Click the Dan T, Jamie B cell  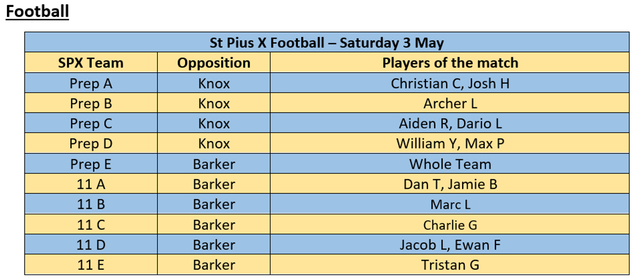click(x=450, y=184)
